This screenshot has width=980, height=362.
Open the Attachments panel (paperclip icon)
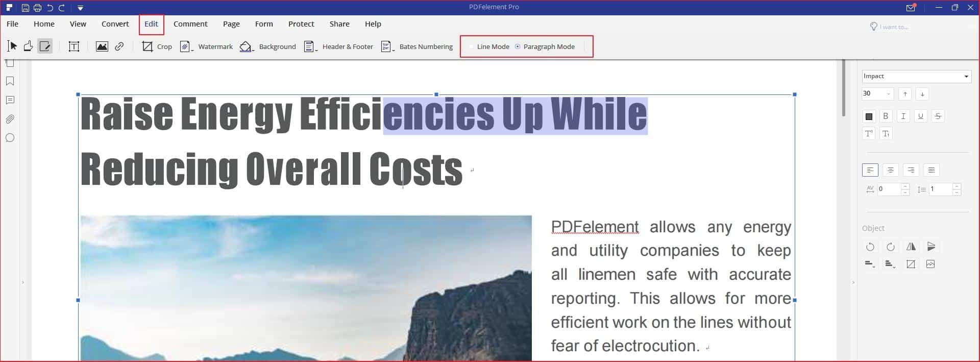(10, 119)
